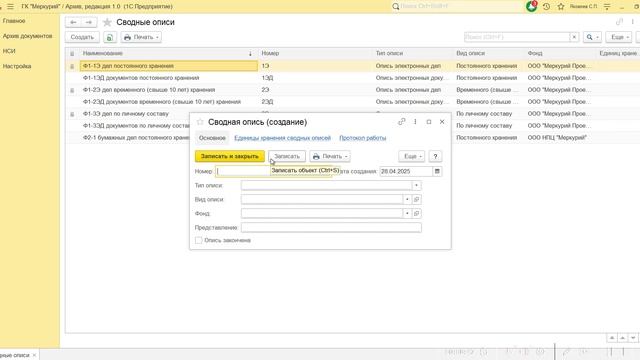Viewport: 640px width, 360px height.
Task: Go forward with the right arrow button
Action: tap(89, 22)
